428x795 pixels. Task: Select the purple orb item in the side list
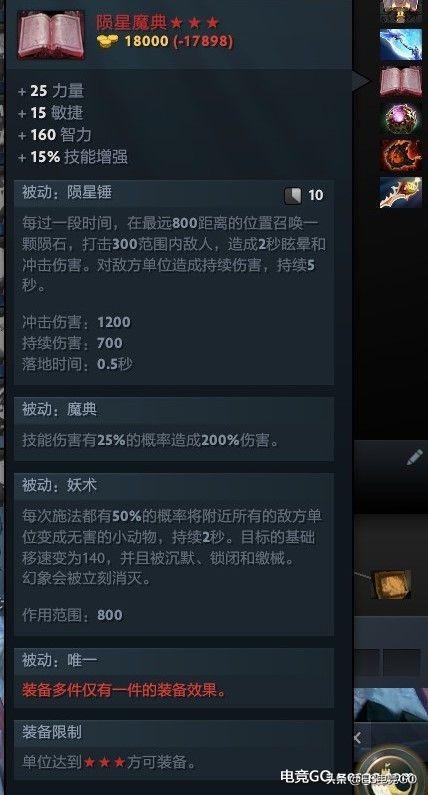click(401, 118)
